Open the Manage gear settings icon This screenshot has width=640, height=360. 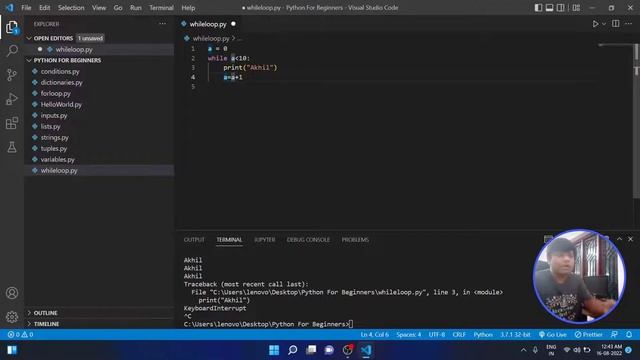click(12, 317)
